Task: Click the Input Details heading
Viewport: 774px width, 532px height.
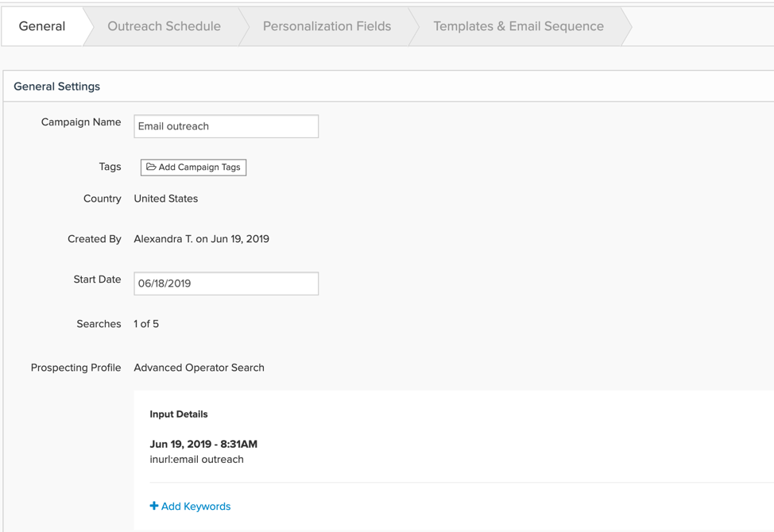Action: [x=179, y=414]
